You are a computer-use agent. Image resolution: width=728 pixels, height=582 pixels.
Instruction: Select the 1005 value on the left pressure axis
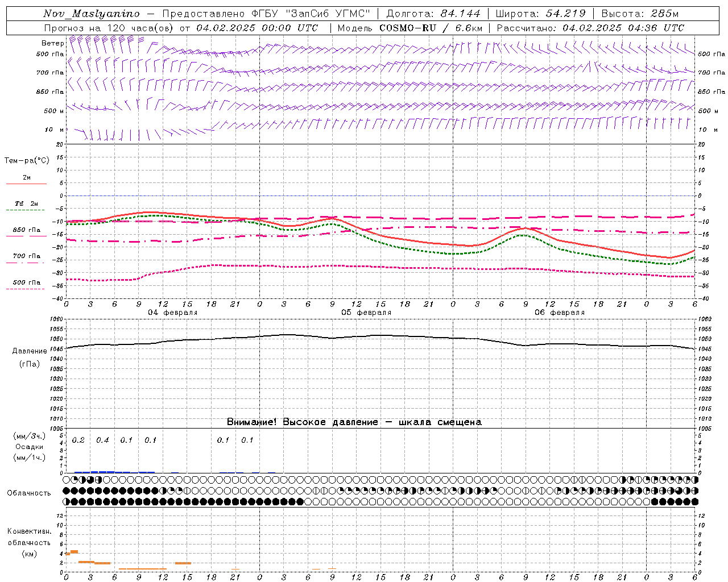(56, 429)
